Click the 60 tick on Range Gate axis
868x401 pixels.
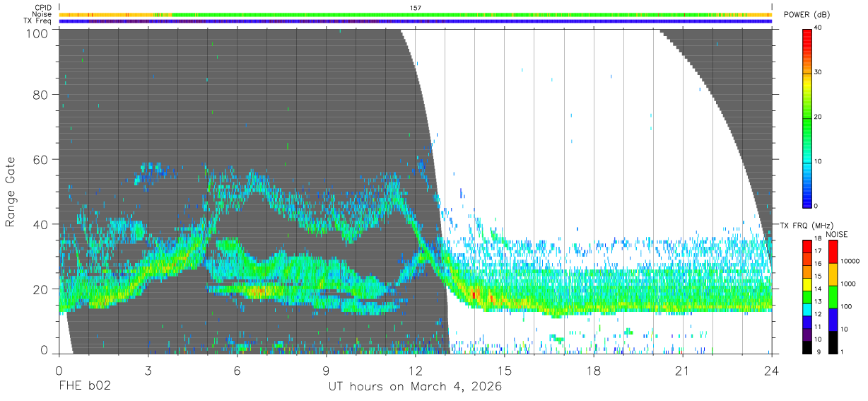tap(40, 159)
